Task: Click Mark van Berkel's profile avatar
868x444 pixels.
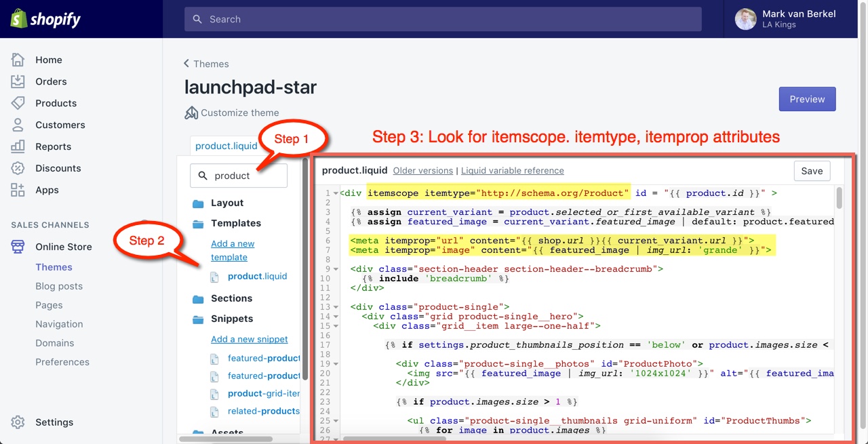Action: coord(746,19)
